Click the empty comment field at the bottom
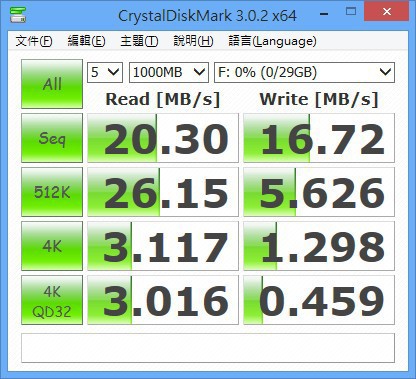This screenshot has width=416, height=379. pyautogui.click(x=208, y=348)
